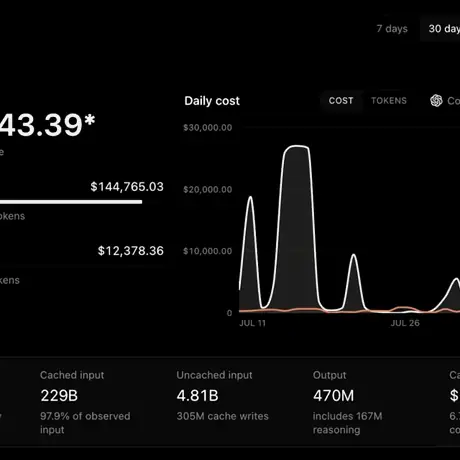Toggle chart to COST view

341,101
